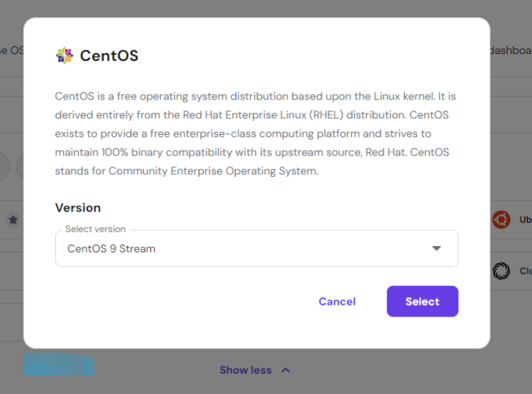Click the orange Ubuntu logo icon

click(x=501, y=220)
